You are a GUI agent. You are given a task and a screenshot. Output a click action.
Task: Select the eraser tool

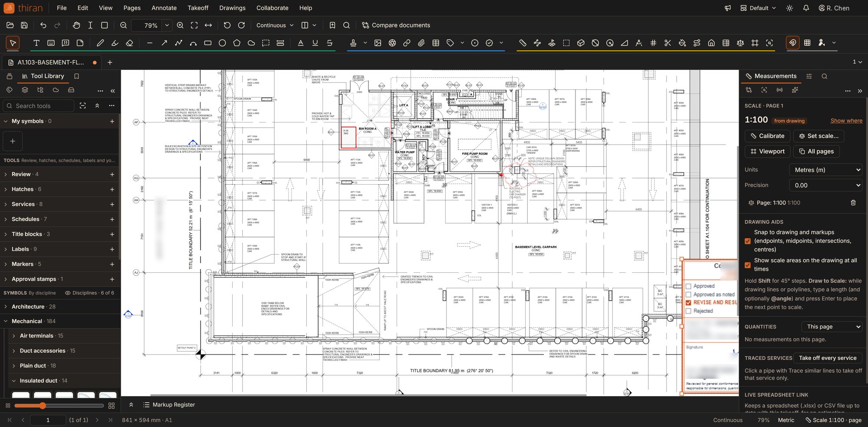click(129, 43)
